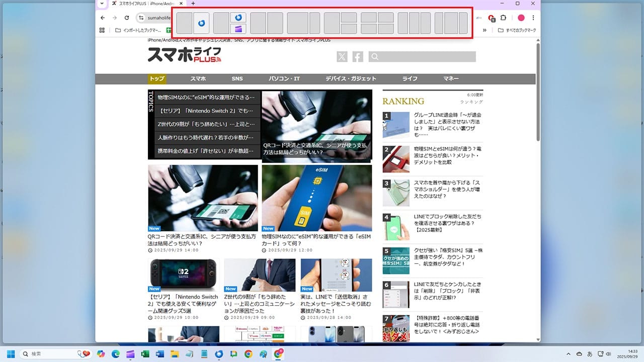
Task: Launch Excel from the taskbar
Action: pyautogui.click(x=145, y=354)
